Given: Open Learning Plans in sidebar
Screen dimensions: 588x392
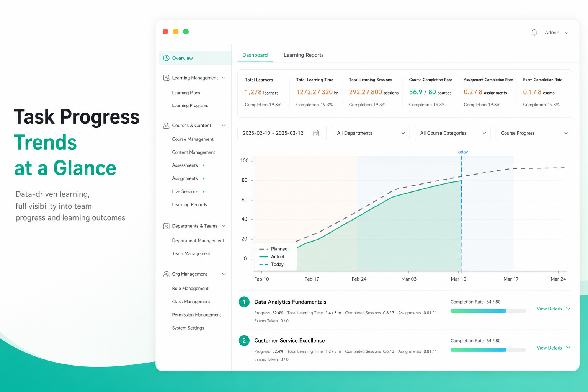Looking at the screenshot, I should point(186,93).
